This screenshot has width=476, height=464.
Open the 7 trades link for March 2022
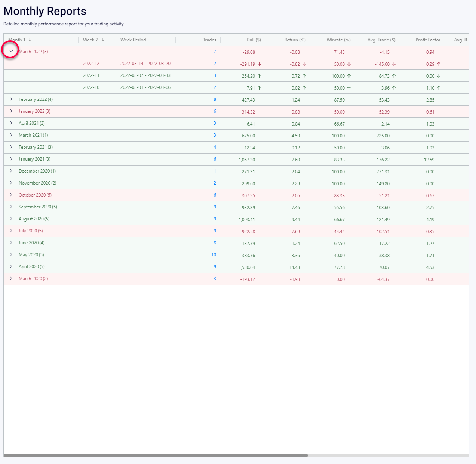pyautogui.click(x=215, y=52)
